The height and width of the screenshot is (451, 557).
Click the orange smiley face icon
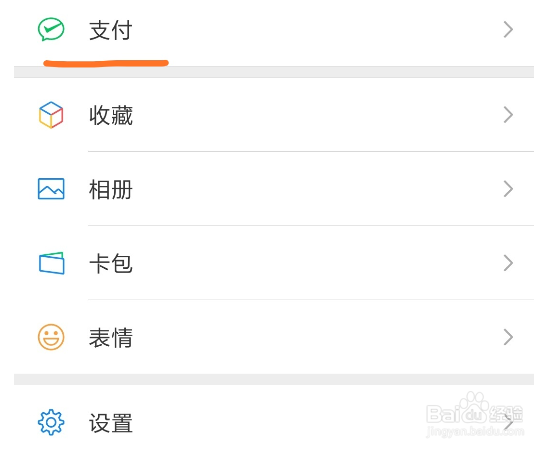click(51, 337)
